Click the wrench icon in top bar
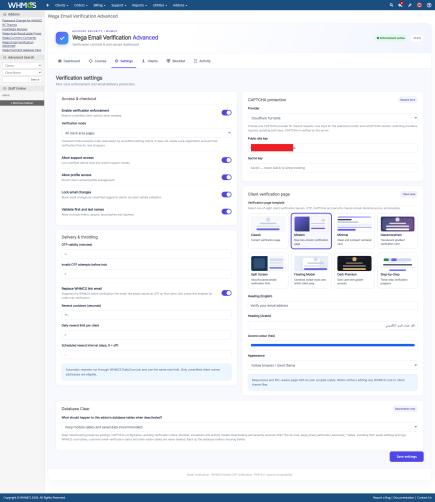Image resolution: width=435 pixels, height=502 pixels. click(x=410, y=5)
